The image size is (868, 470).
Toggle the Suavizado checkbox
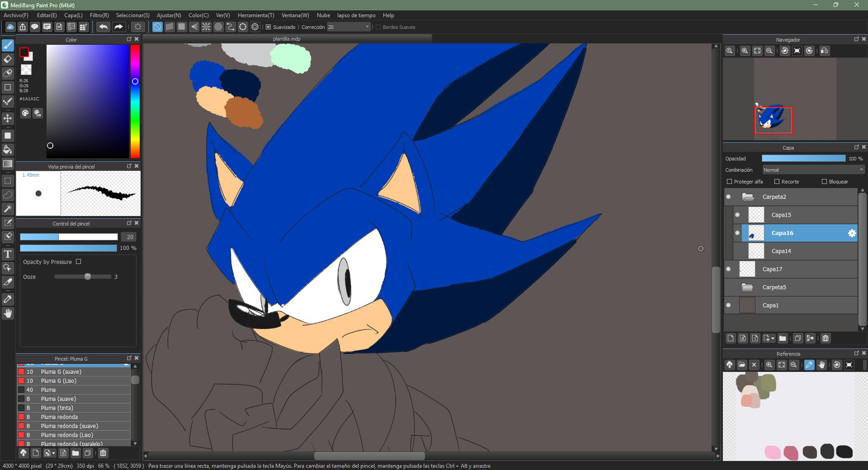(x=268, y=27)
